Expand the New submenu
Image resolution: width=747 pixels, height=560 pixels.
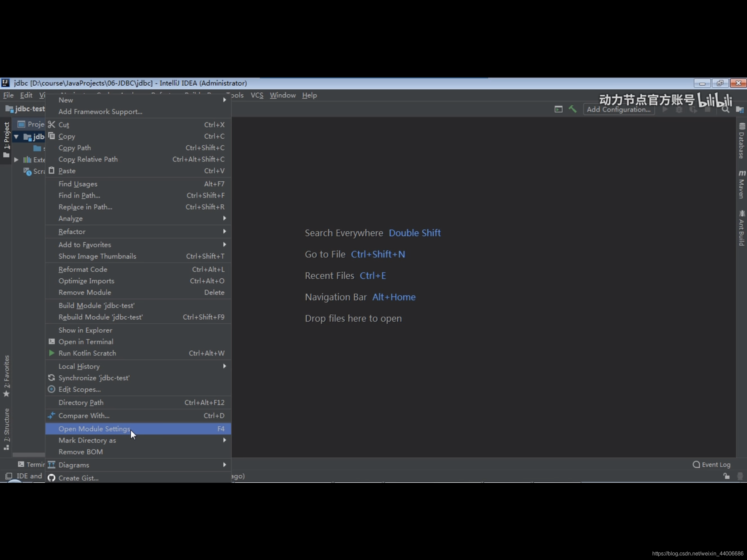(138, 100)
